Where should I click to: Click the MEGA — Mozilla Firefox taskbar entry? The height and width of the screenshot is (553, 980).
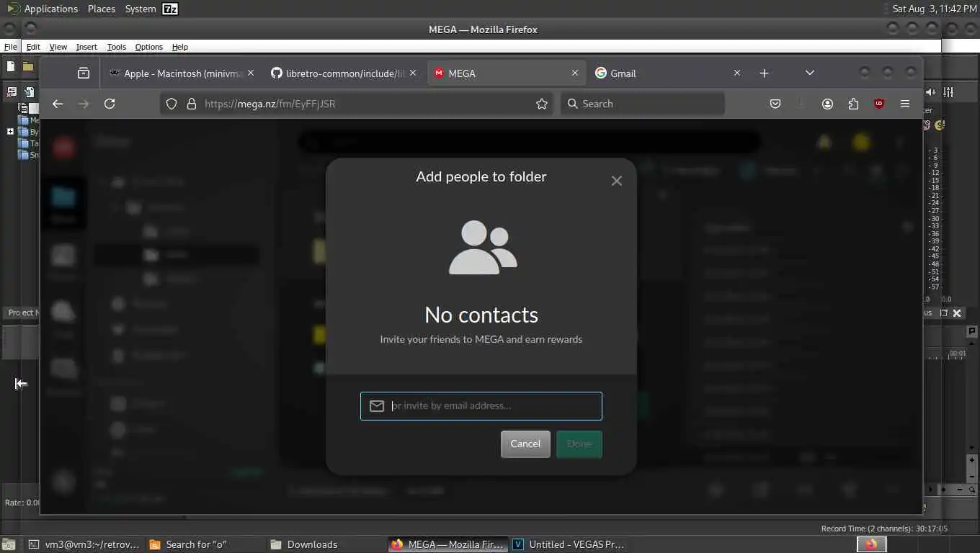(x=447, y=544)
